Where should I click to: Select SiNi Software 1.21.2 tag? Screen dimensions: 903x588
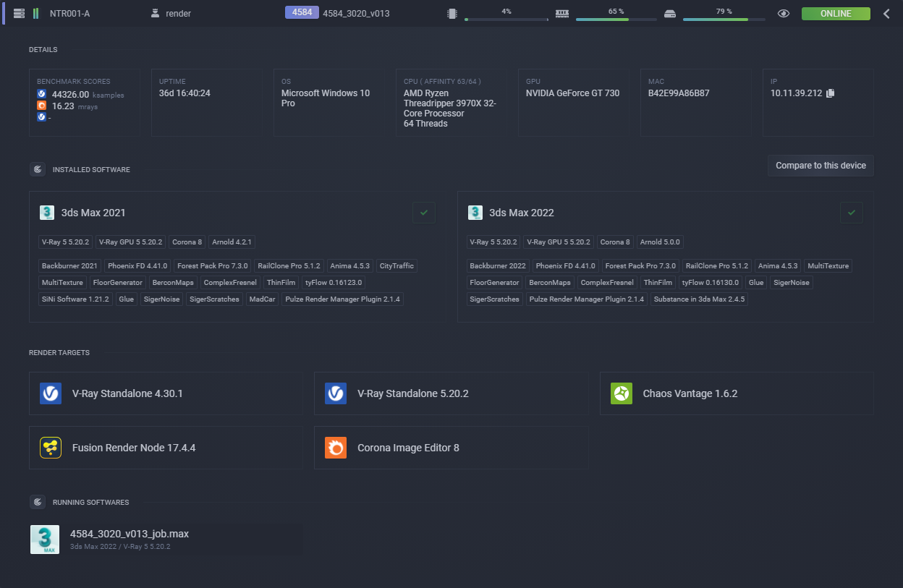[75, 299]
